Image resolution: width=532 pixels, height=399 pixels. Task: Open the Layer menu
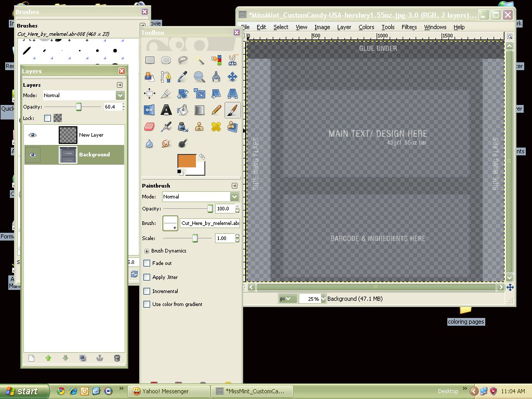pyautogui.click(x=344, y=27)
